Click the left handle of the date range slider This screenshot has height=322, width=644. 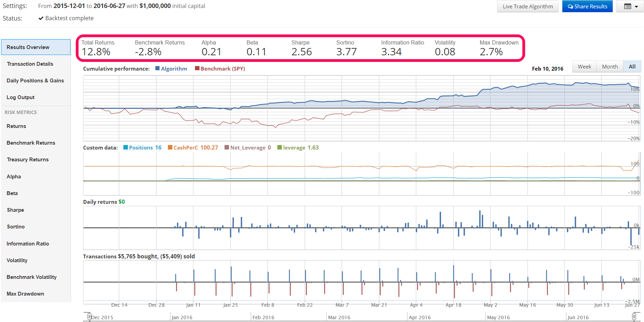point(89,317)
